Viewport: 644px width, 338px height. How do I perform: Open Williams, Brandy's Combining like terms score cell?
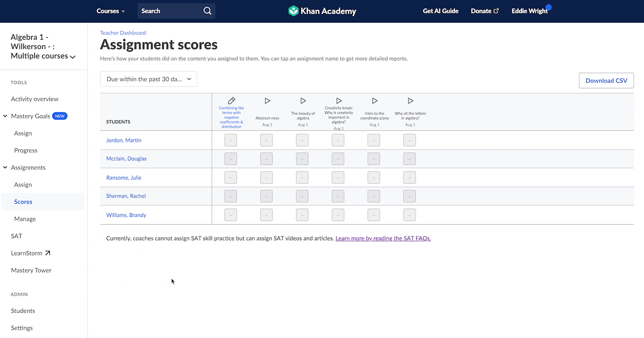coord(231,215)
